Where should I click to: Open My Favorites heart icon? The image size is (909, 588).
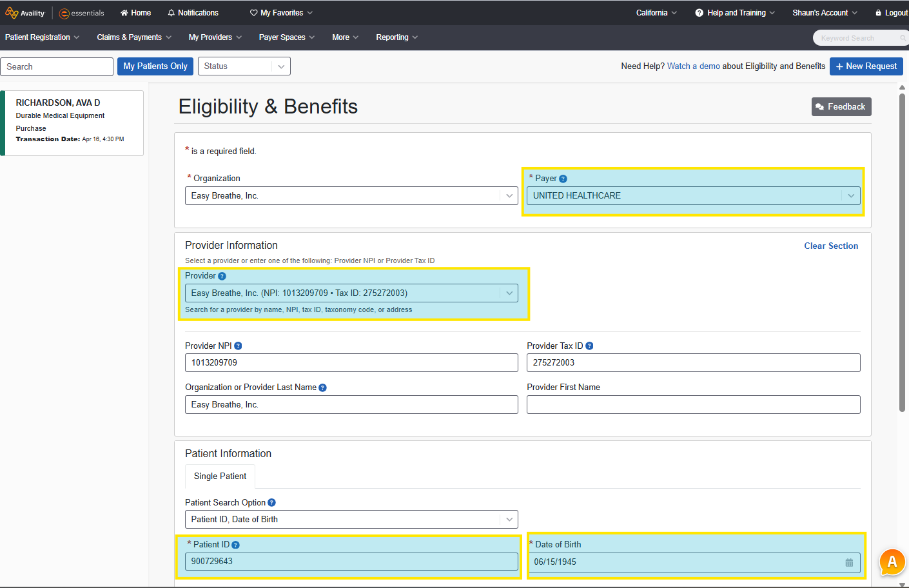(x=252, y=12)
